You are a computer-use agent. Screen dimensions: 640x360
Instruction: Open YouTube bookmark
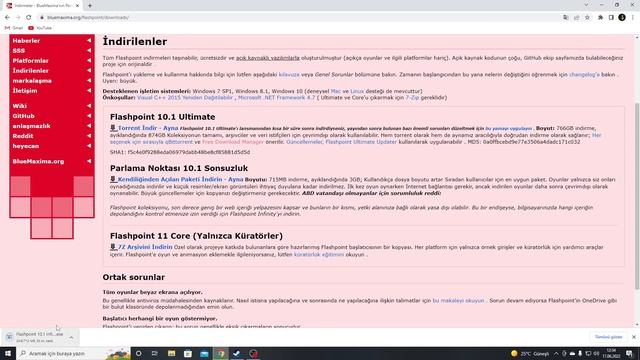tap(40, 28)
